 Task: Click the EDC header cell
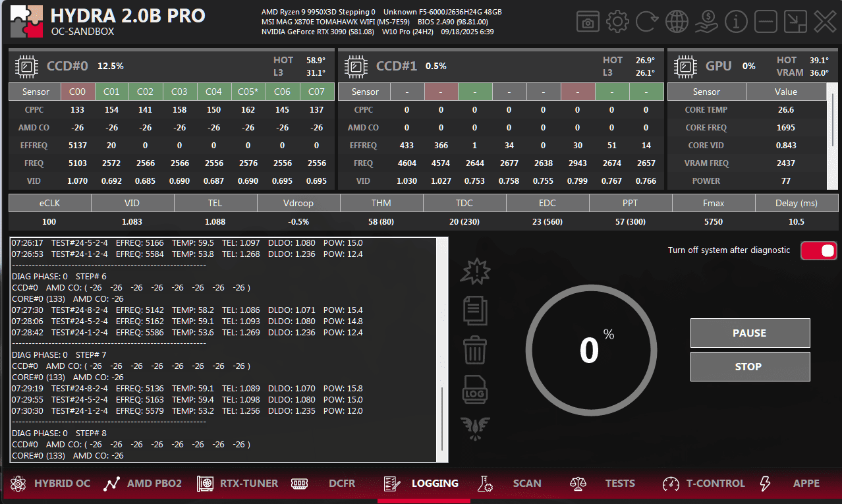click(547, 204)
